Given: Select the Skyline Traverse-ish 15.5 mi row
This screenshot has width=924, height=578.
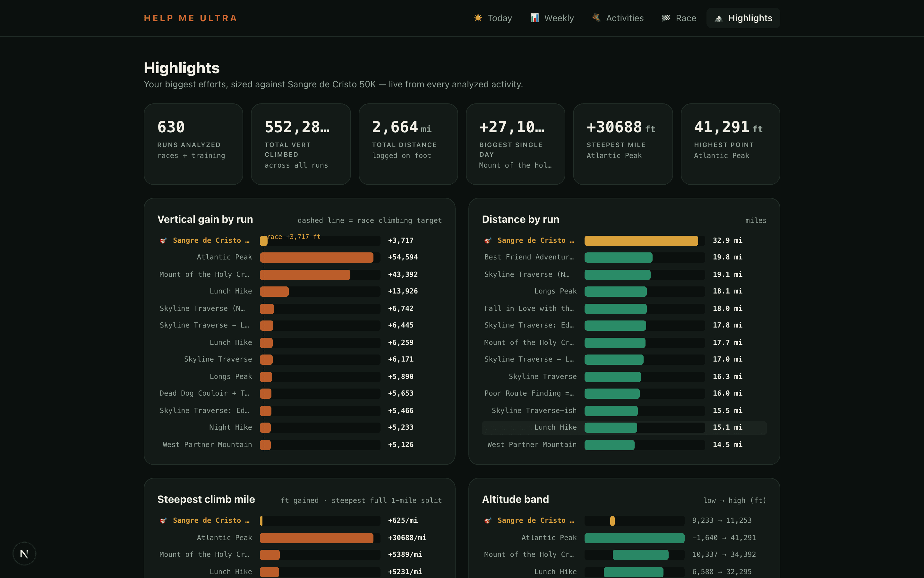Looking at the screenshot, I should click(624, 411).
